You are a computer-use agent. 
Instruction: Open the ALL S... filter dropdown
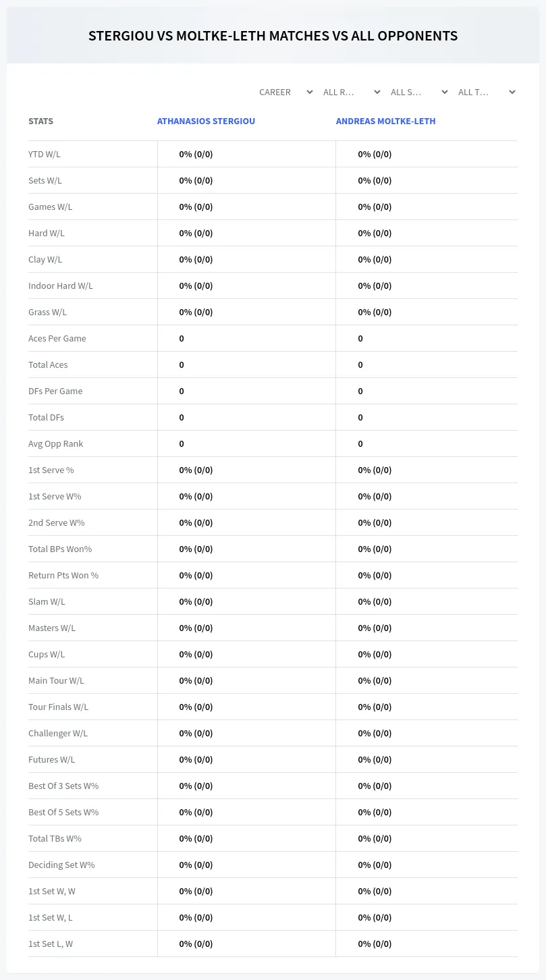point(419,92)
